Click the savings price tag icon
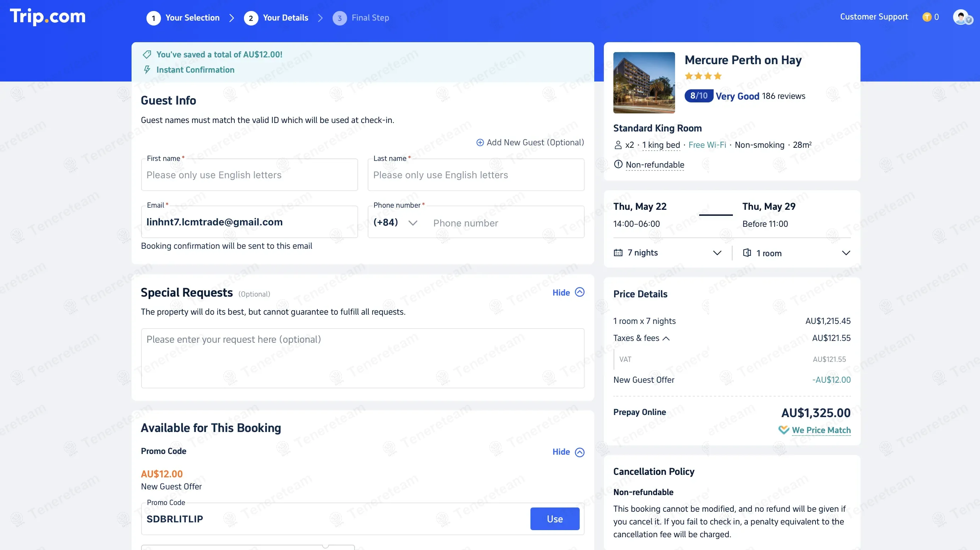Image resolution: width=980 pixels, height=550 pixels. [x=147, y=54]
